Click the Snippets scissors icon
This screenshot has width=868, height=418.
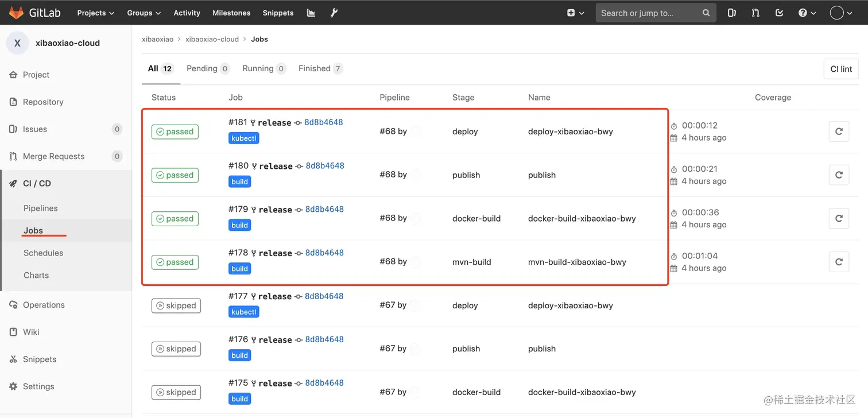click(x=13, y=359)
